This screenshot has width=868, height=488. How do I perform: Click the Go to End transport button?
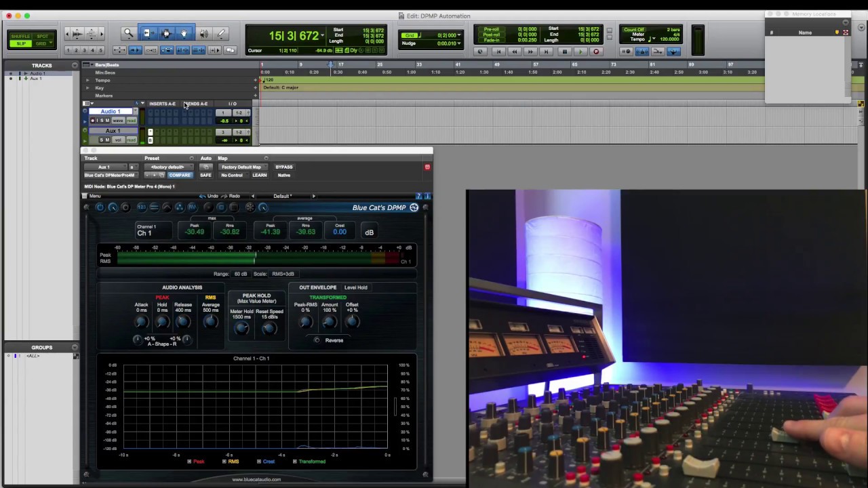tap(547, 52)
